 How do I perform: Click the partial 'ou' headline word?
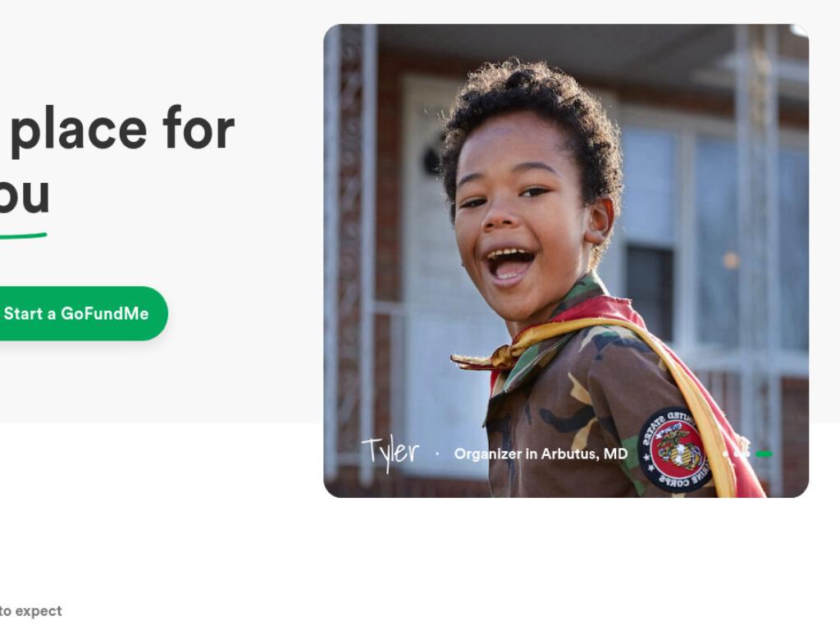click(x=24, y=195)
